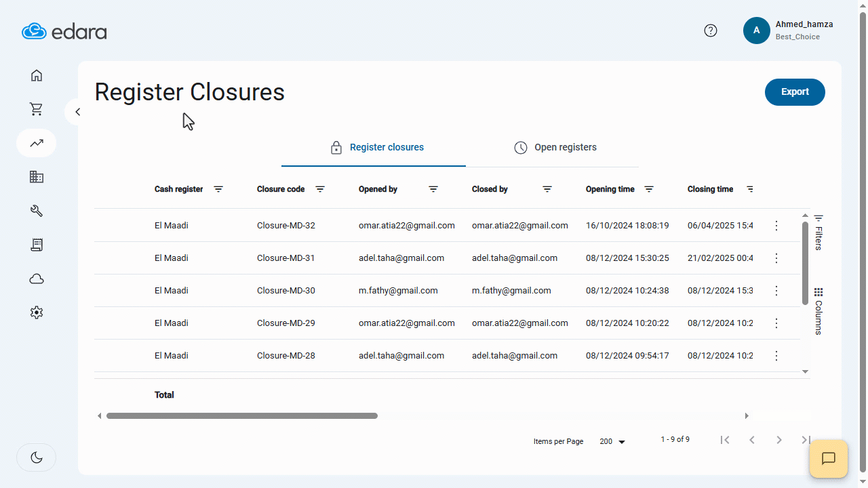Go to previous page arrow
868x488 pixels.
click(x=752, y=440)
